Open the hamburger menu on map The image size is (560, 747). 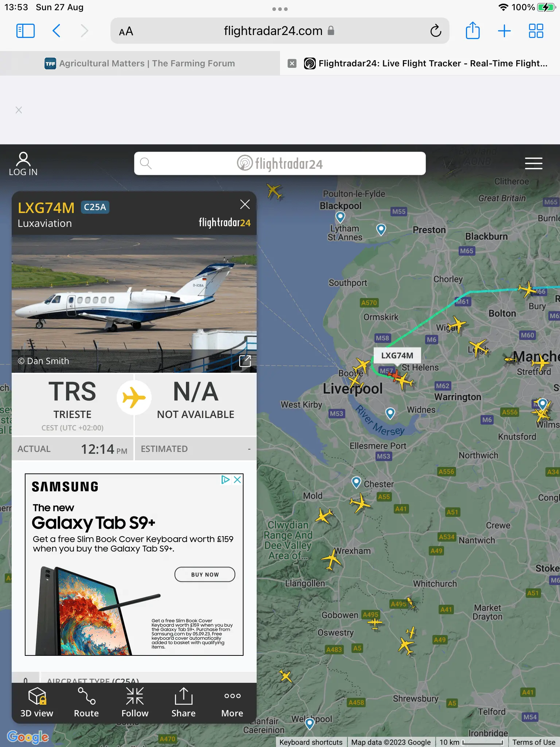(x=533, y=163)
